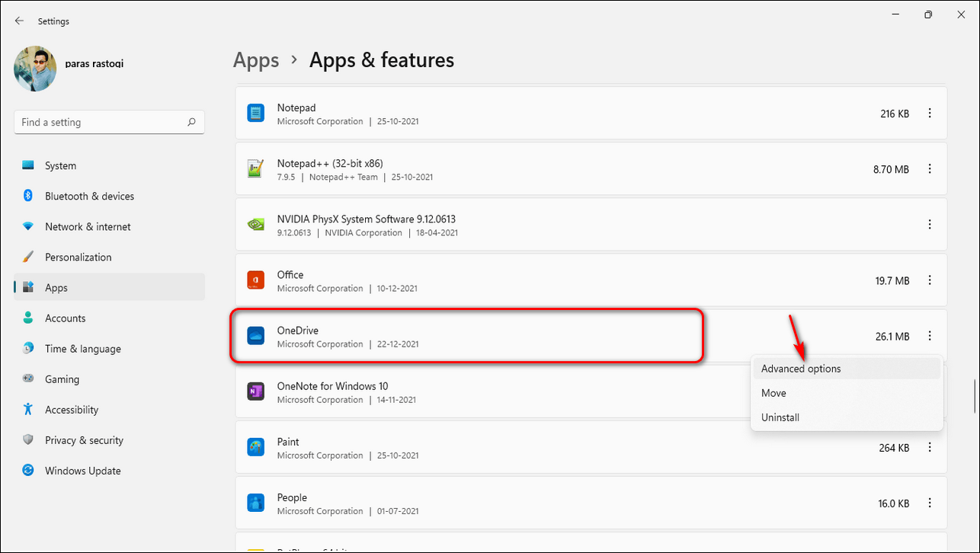This screenshot has height=553, width=980.
Task: Click the Apps breadcrumb link
Action: coord(256,60)
